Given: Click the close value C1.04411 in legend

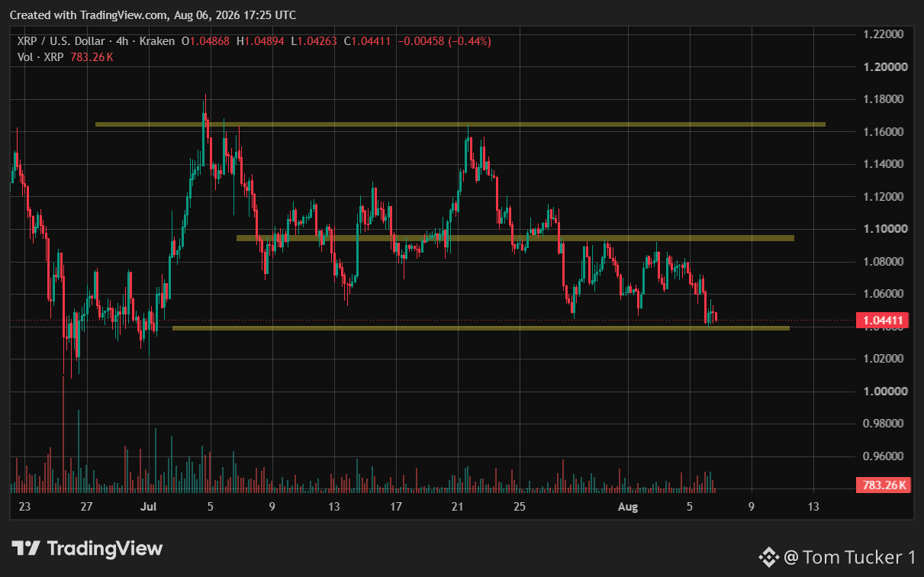Looking at the screenshot, I should (x=368, y=40).
